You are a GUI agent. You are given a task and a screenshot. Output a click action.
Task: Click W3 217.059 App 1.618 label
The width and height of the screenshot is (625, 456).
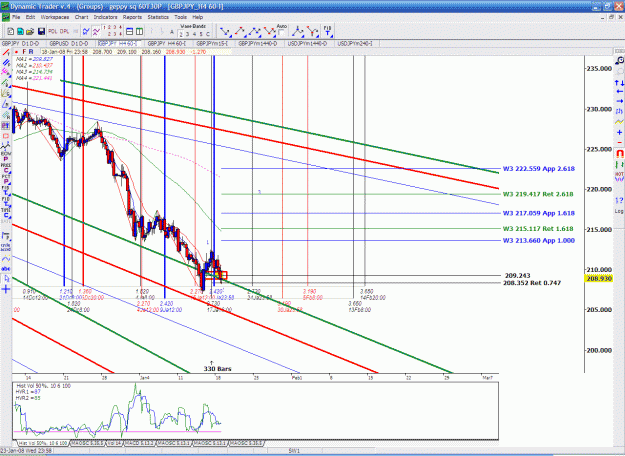(x=539, y=213)
